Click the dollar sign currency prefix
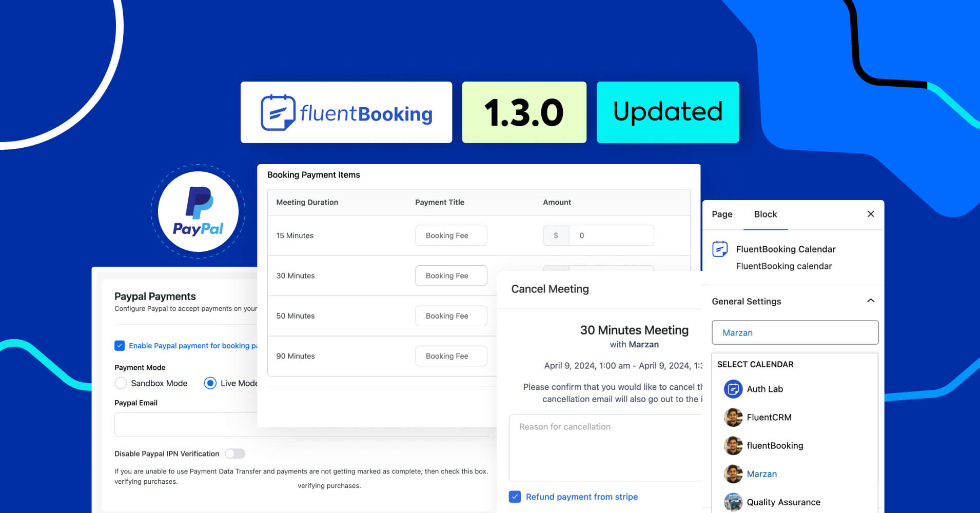This screenshot has height=513, width=980. pos(556,235)
